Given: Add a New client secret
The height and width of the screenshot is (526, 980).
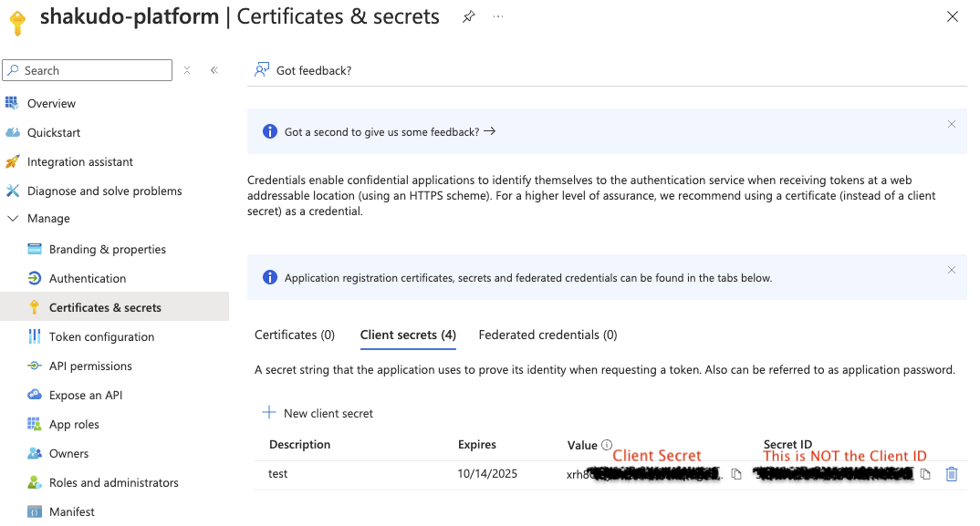Looking at the screenshot, I should 318,413.
